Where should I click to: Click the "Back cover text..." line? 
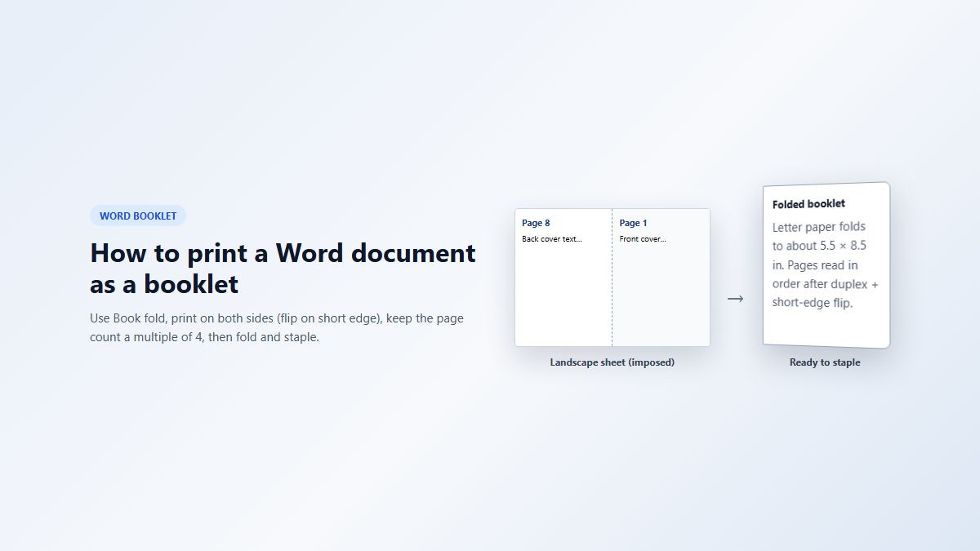point(552,239)
